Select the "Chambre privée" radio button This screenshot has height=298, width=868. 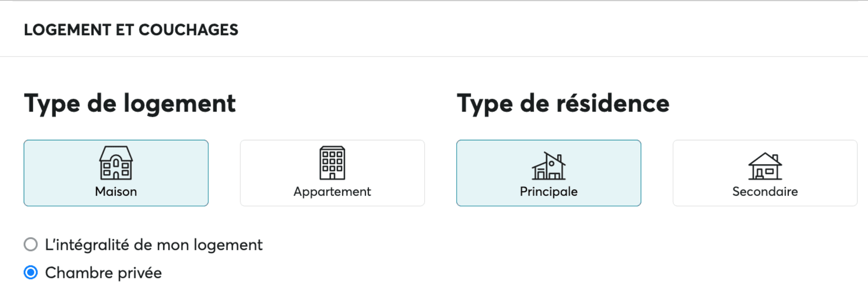click(31, 273)
